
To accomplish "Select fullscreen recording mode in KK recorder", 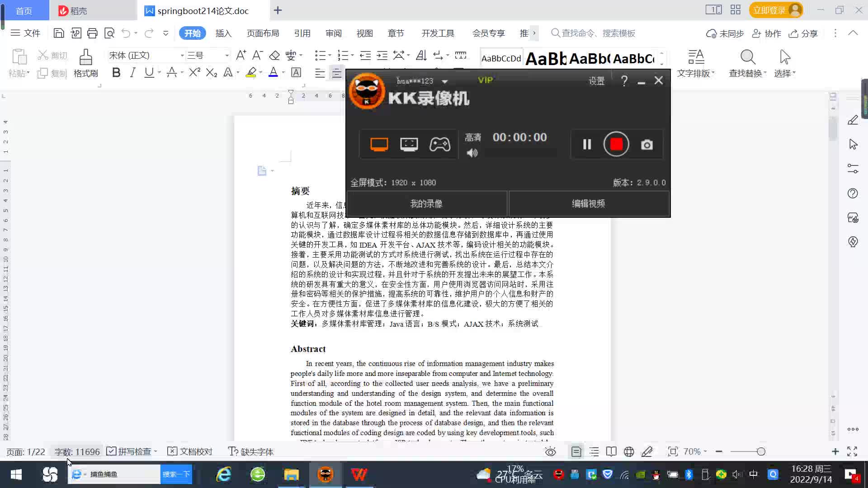I will coord(379,145).
